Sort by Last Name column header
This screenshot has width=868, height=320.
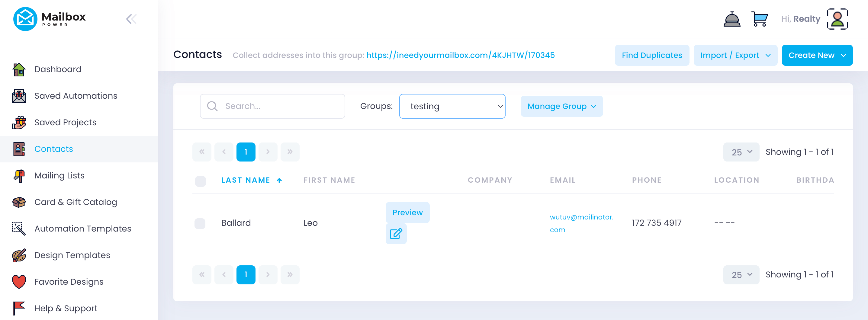click(x=246, y=180)
